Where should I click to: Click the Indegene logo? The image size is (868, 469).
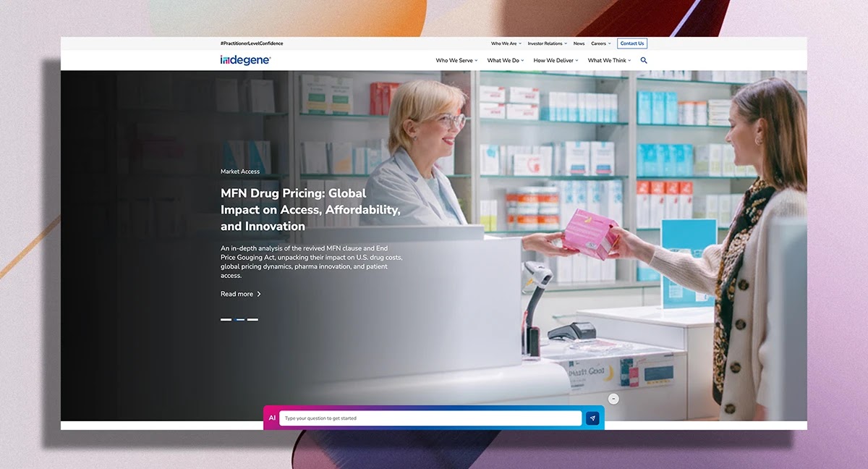[245, 60]
